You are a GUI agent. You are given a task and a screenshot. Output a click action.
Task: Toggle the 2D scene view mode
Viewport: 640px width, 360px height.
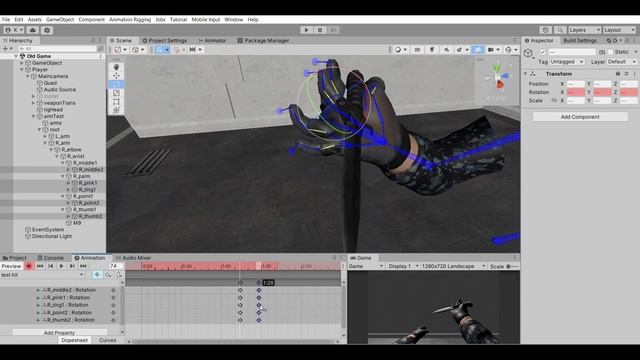[x=417, y=50]
